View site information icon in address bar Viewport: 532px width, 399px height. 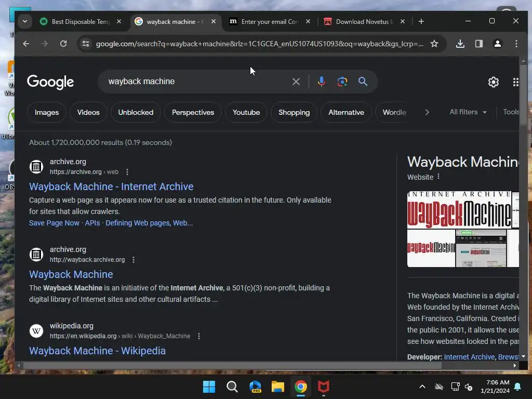[86, 44]
